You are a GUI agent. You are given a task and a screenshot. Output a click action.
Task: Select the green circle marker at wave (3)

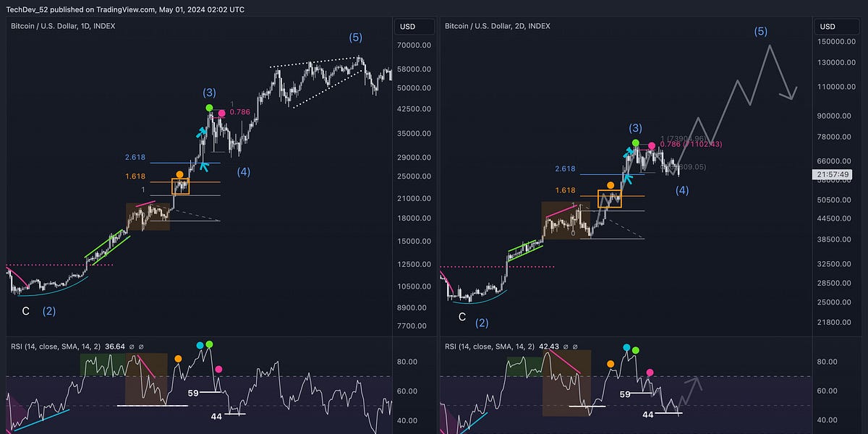pos(209,107)
